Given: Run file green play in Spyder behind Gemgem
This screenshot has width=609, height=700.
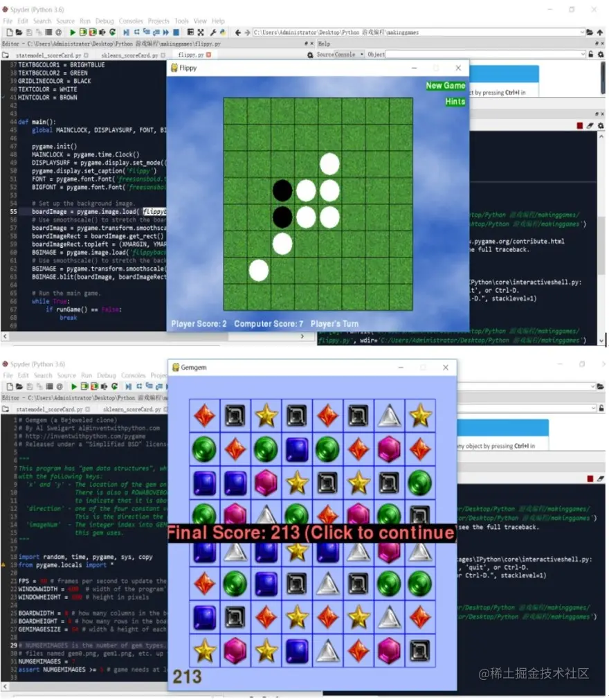Looking at the screenshot, I should (73, 386).
